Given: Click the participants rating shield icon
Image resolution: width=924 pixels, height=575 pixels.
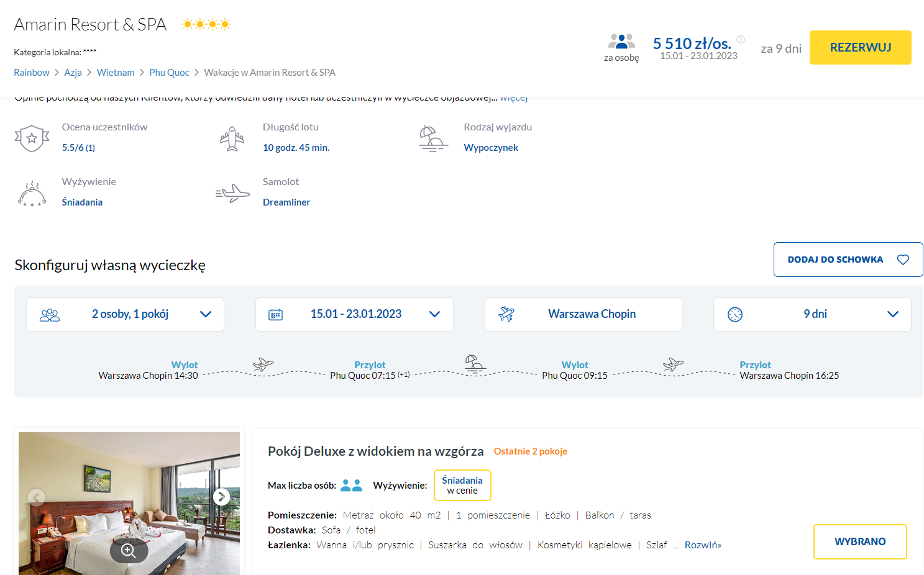Looking at the screenshot, I should click(32, 138).
